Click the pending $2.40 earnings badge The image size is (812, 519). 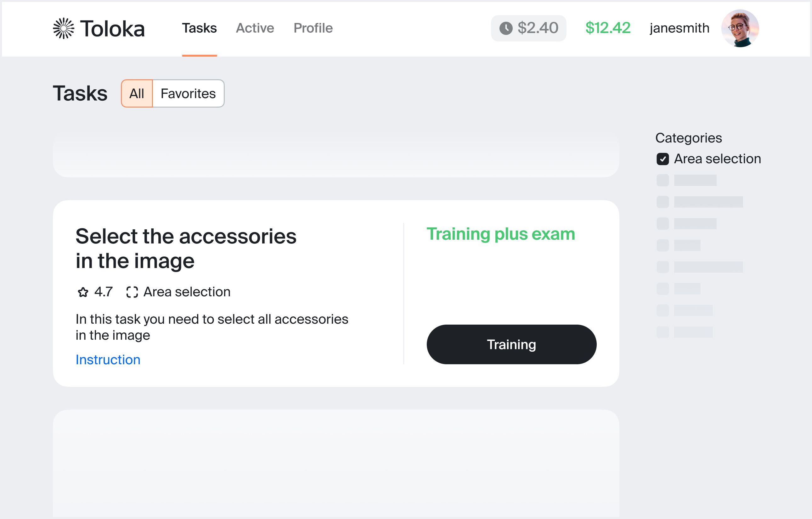528,28
